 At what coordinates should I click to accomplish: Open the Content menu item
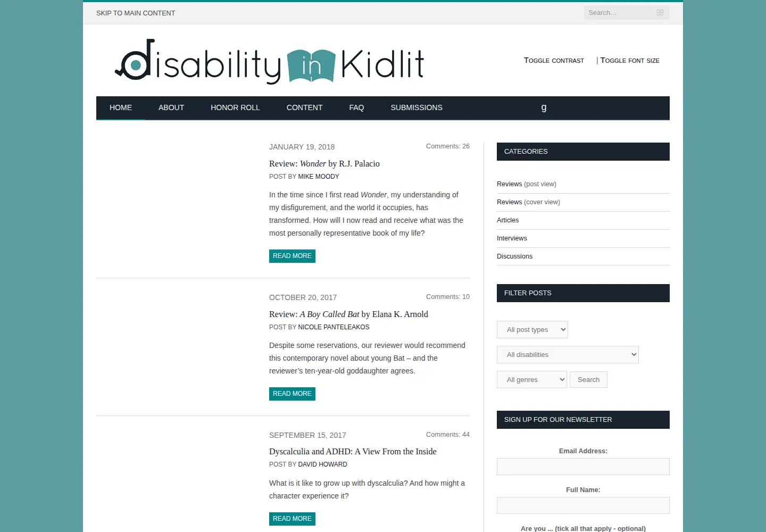point(304,107)
